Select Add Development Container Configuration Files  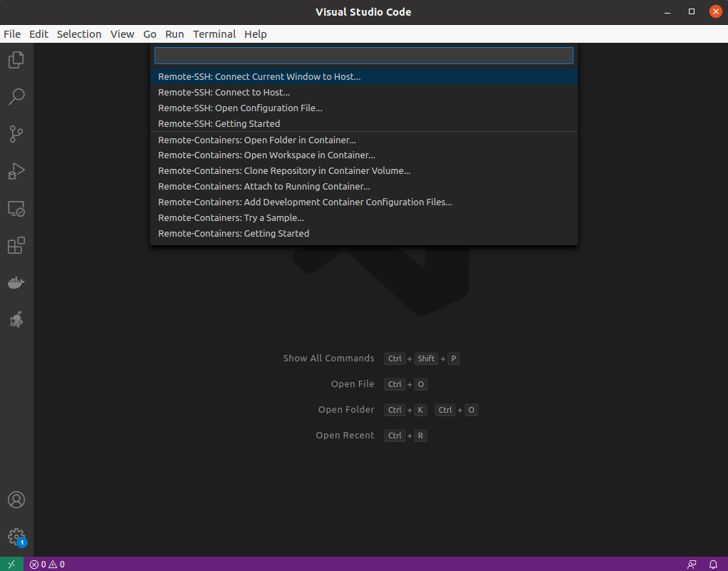(363, 202)
